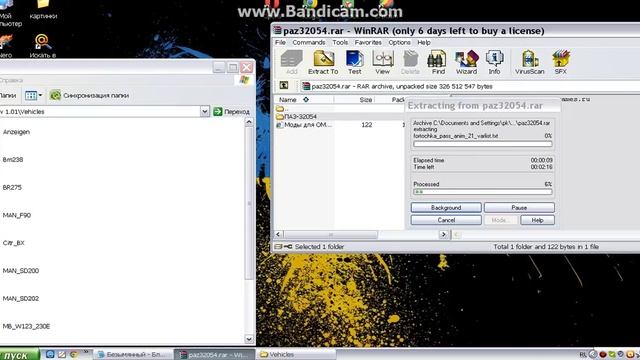Click the folder synchronization icon in Explorer
The height and width of the screenshot is (360, 640).
55,96
